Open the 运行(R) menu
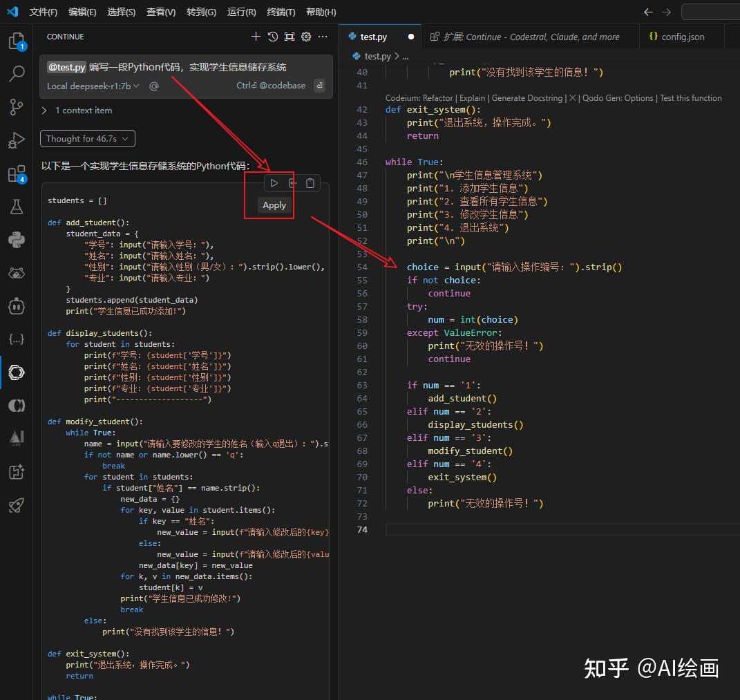This screenshot has height=700, width=740. (241, 12)
